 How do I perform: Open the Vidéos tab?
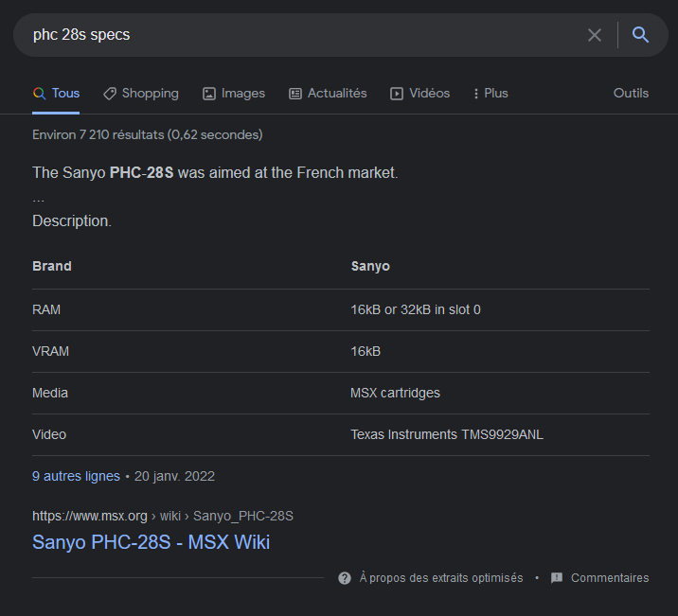[x=420, y=94]
